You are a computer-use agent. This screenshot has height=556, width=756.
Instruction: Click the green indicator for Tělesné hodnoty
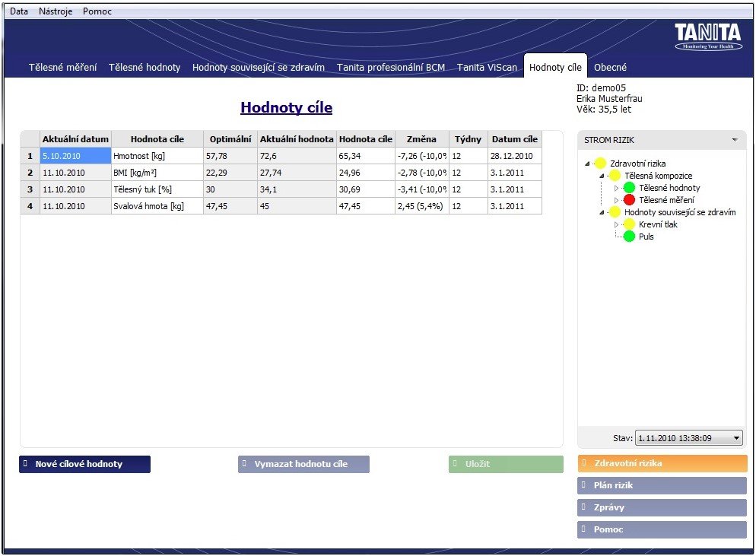629,188
